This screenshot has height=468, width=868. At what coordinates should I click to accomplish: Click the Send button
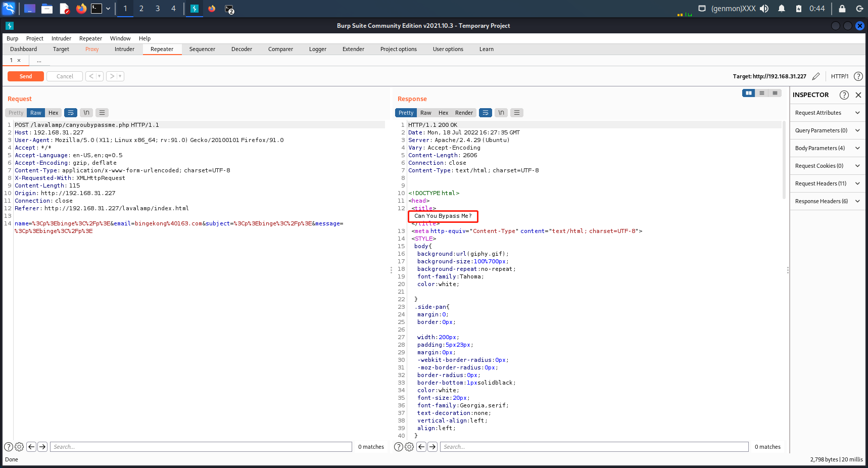[x=26, y=76]
